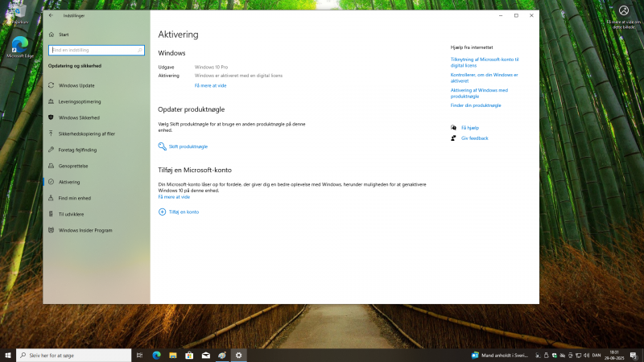Click the Windows Start button on taskbar
This screenshot has width=644, height=362.
point(8,355)
